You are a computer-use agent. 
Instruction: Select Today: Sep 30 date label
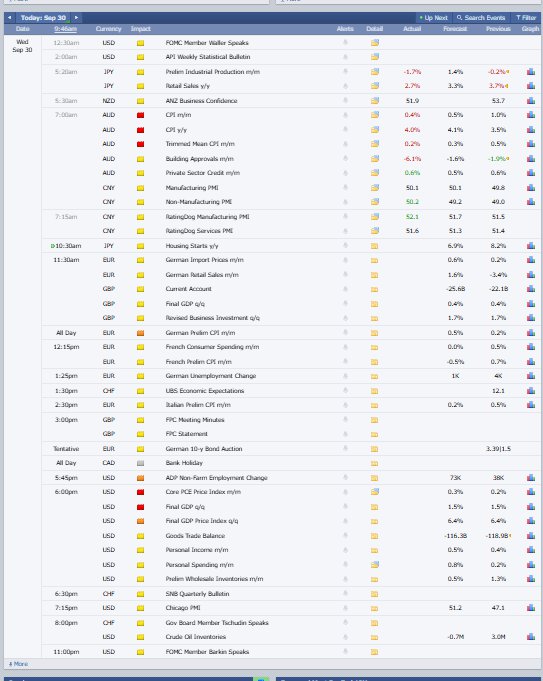point(43,18)
